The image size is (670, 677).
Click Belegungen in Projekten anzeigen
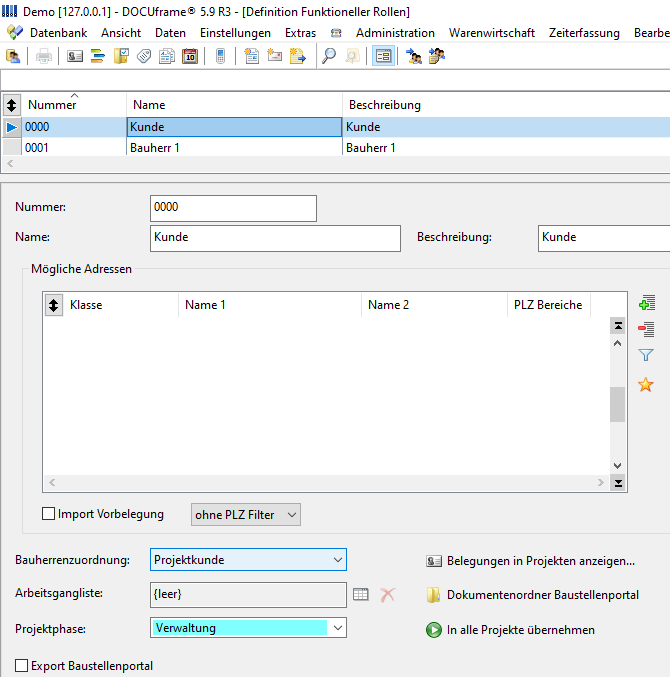point(530,561)
